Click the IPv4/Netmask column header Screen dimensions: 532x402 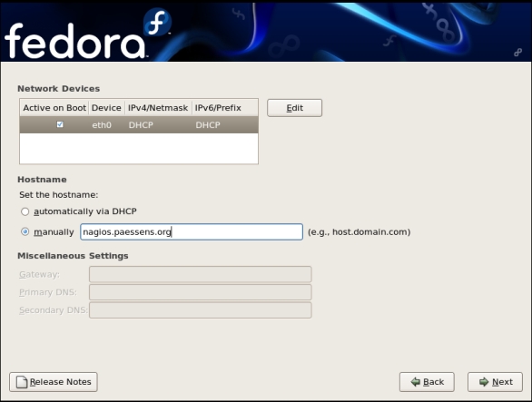(158, 108)
